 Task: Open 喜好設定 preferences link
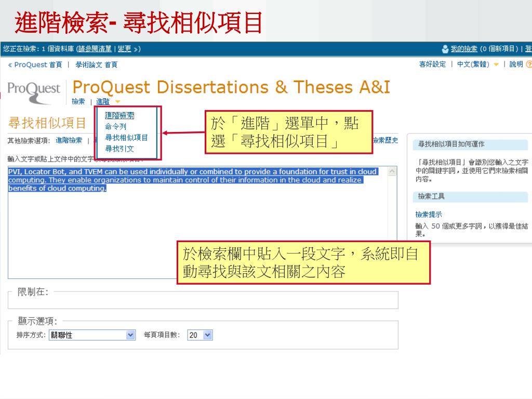point(433,64)
